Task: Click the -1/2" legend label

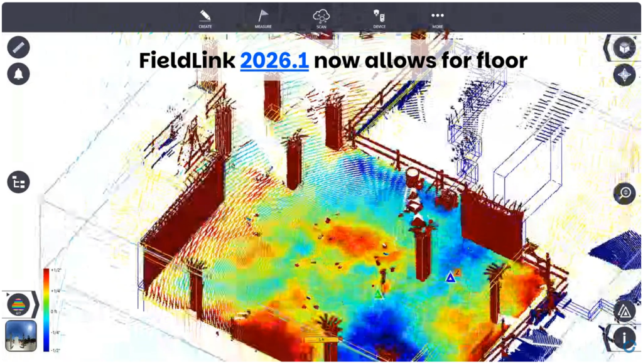Action: tap(55, 350)
